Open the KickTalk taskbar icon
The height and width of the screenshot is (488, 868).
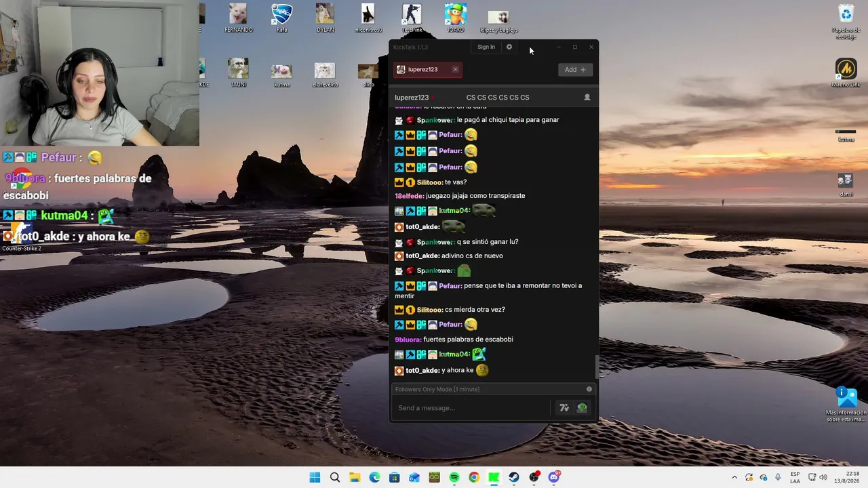click(x=494, y=477)
